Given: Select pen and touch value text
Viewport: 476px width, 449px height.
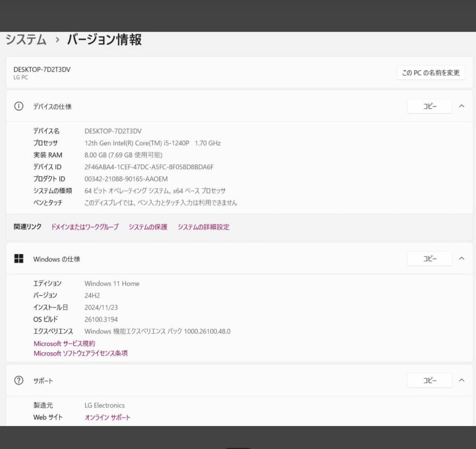Looking at the screenshot, I should coord(161,203).
